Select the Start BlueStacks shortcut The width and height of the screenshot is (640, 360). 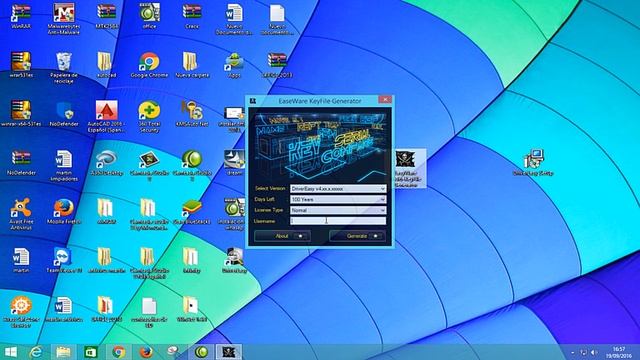point(192,211)
